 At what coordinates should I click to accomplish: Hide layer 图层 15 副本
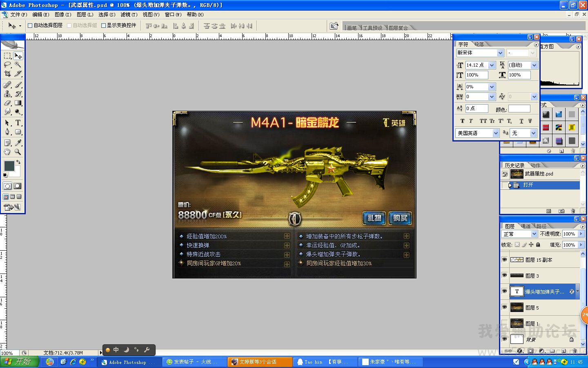coord(505,260)
